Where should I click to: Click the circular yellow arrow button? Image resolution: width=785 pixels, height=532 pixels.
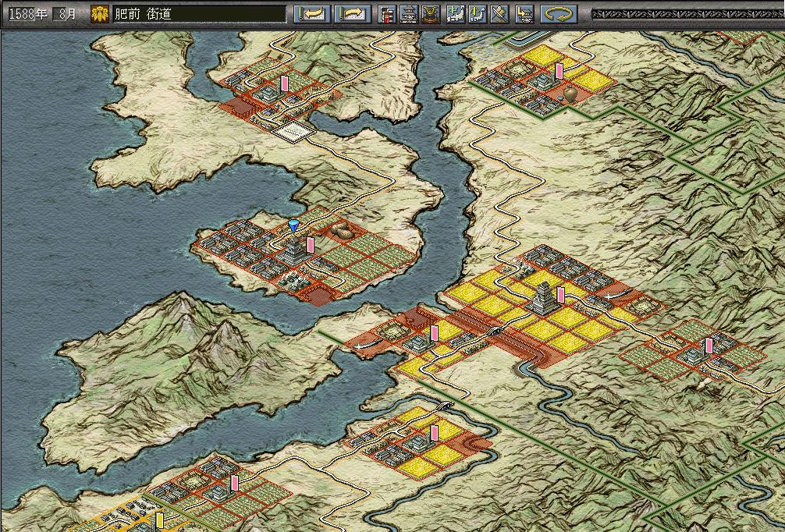[x=559, y=14]
